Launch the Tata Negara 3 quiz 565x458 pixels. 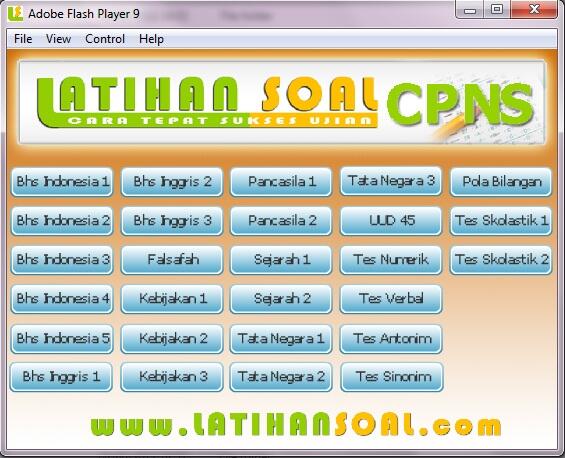(x=391, y=181)
